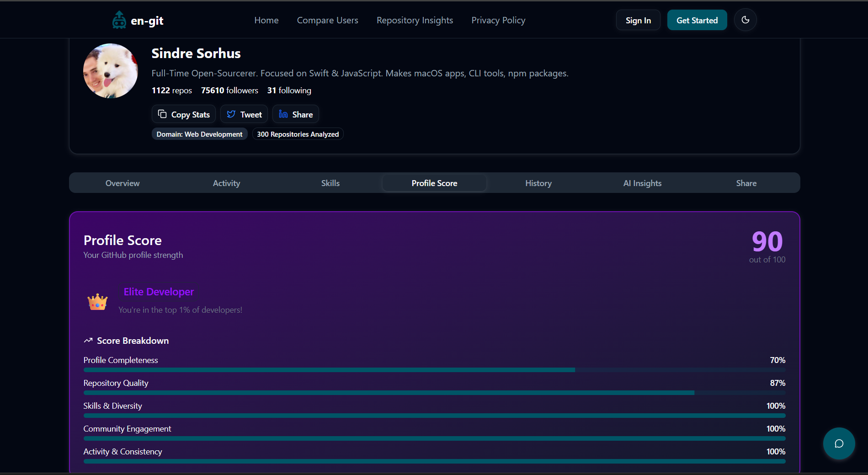The width and height of the screenshot is (868, 475).
Task: Open the floating chat bubble
Action: tap(839, 443)
